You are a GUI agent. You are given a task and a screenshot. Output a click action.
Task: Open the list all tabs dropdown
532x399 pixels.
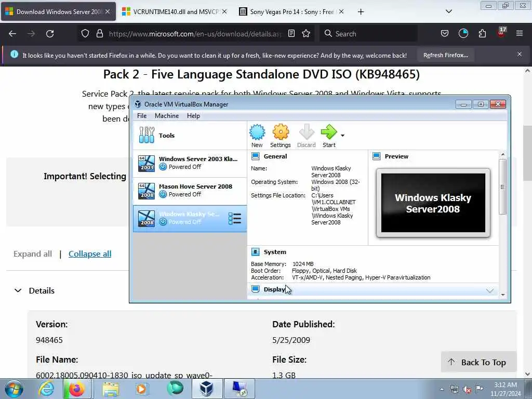[x=448, y=11]
